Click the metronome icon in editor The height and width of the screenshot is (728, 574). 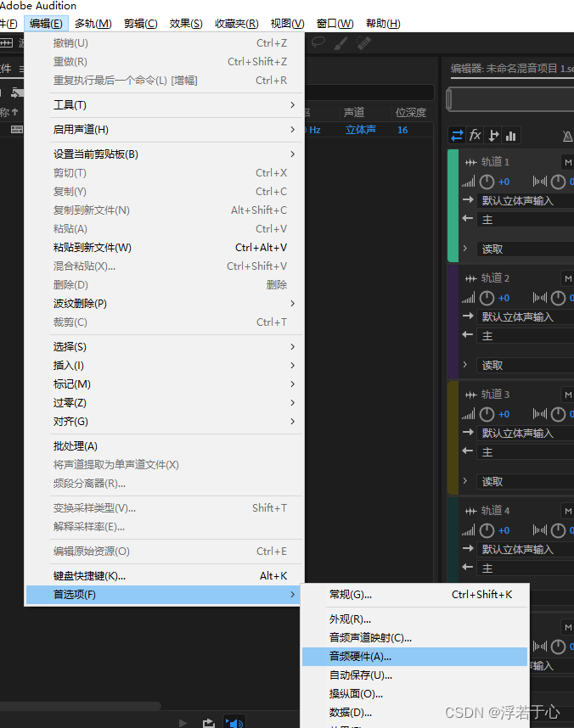click(567, 136)
